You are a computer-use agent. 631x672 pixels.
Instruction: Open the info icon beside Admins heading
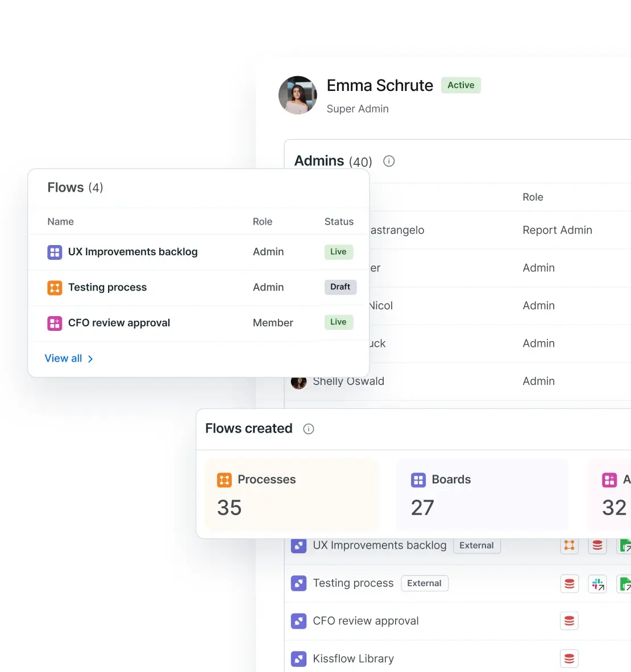(388, 161)
